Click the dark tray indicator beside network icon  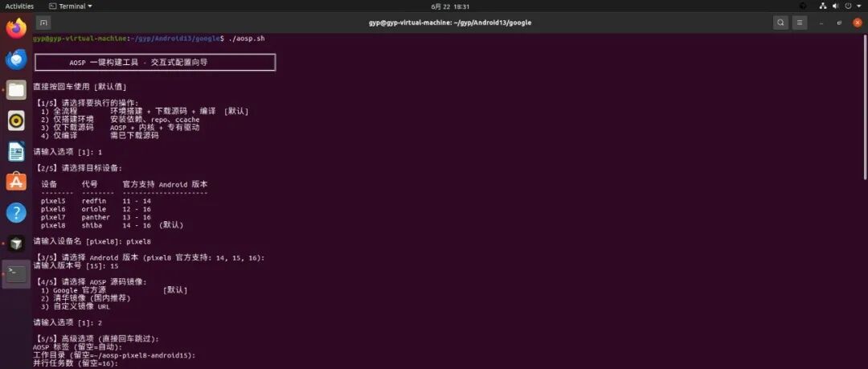point(803,6)
